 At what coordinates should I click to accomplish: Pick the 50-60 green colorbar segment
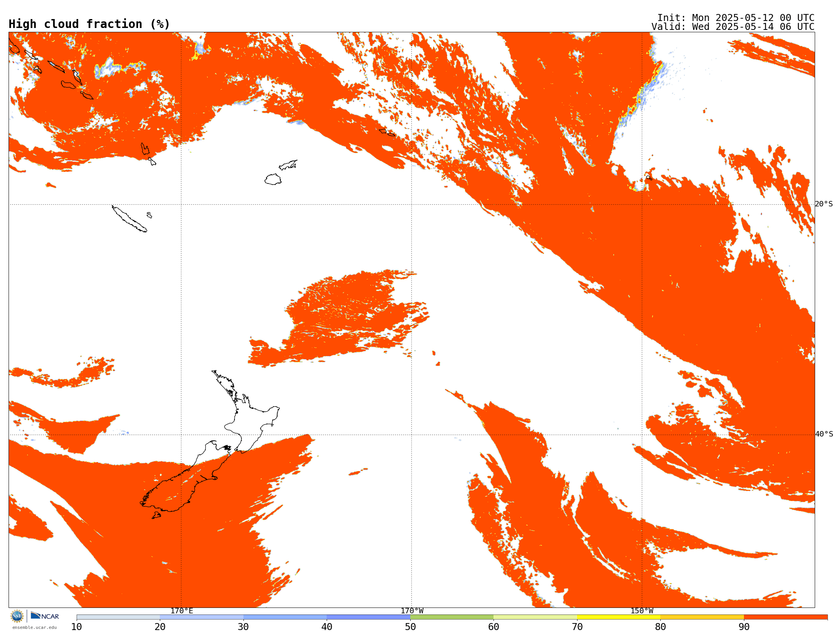coord(452,617)
